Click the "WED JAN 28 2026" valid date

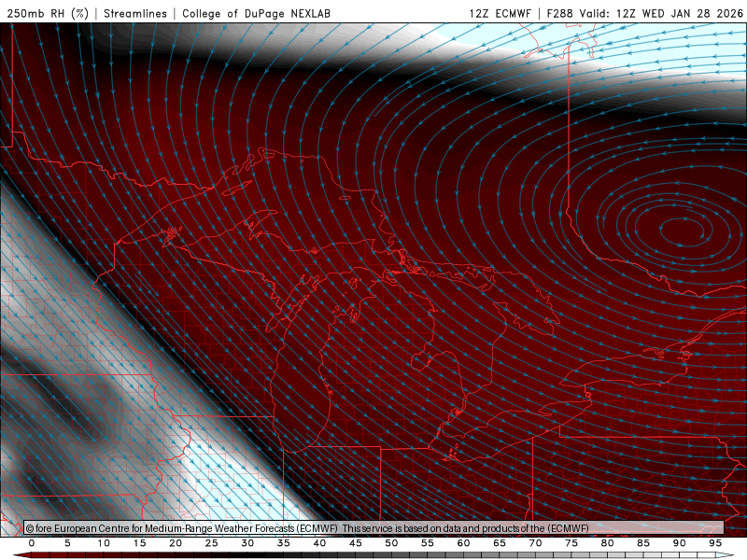pyautogui.click(x=693, y=13)
